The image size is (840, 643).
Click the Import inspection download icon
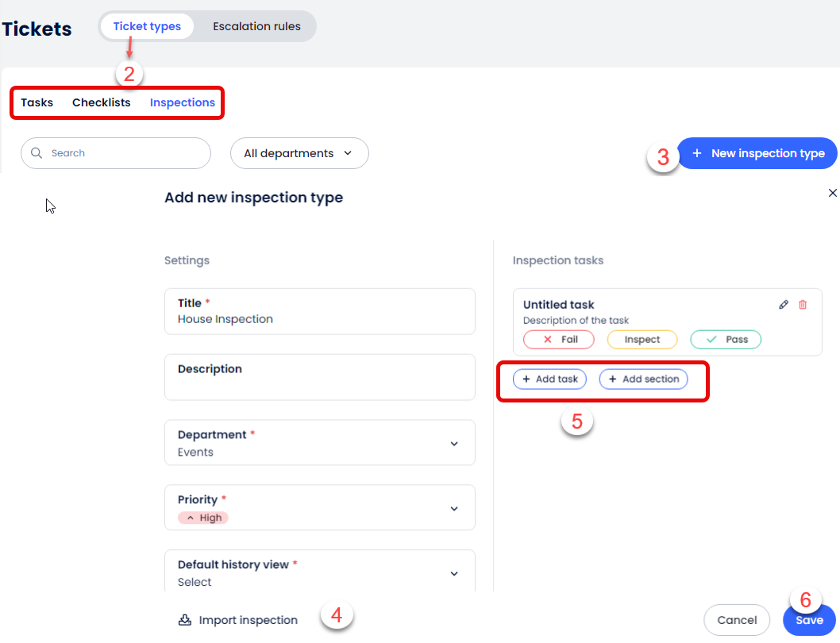185,620
